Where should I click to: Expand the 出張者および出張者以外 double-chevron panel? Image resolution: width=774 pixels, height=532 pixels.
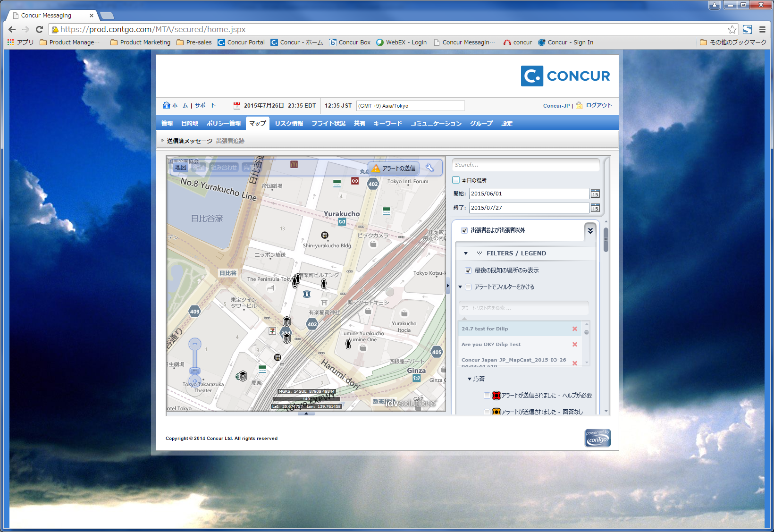(590, 230)
